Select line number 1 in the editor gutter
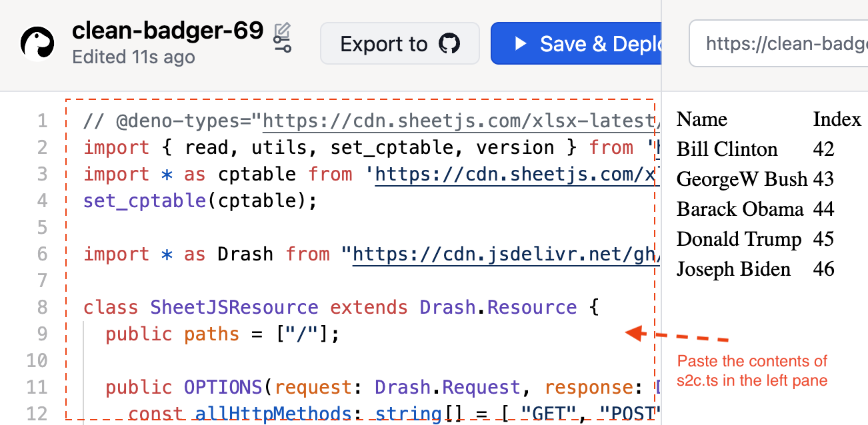 (x=42, y=121)
